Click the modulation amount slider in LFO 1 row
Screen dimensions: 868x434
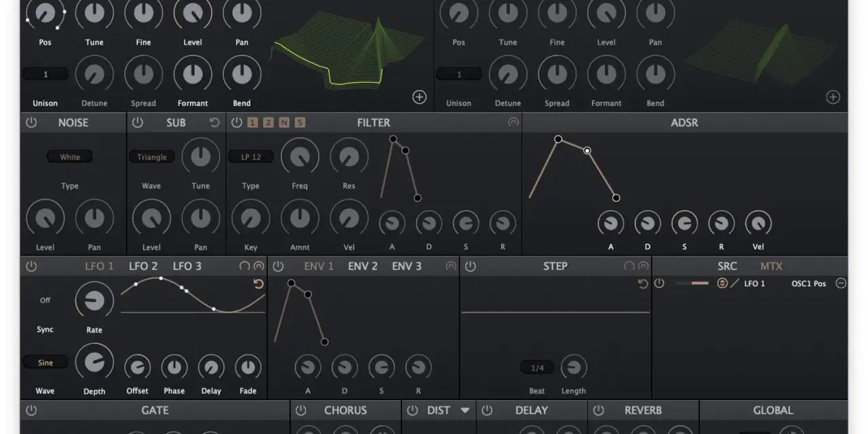692,283
